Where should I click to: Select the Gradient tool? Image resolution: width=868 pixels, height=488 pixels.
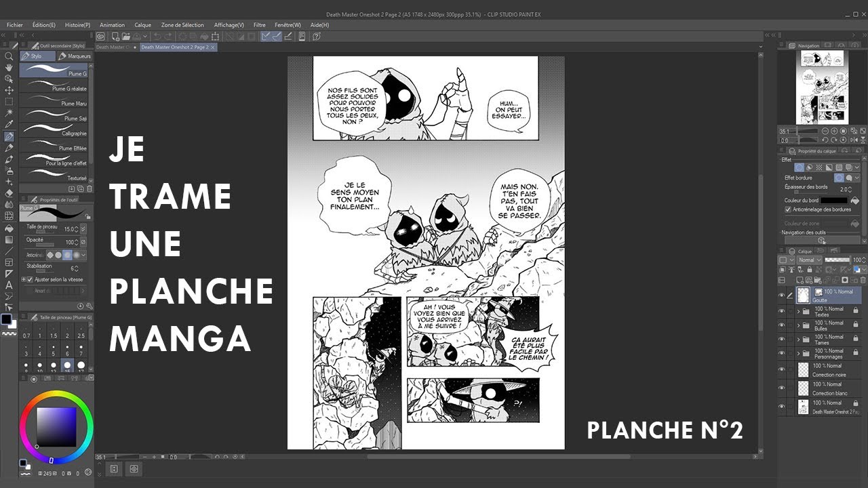pyautogui.click(x=9, y=239)
